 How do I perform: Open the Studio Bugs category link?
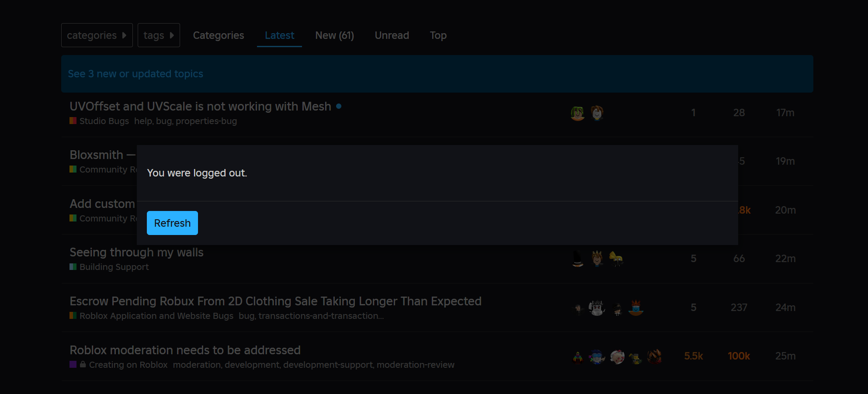pyautogui.click(x=104, y=121)
